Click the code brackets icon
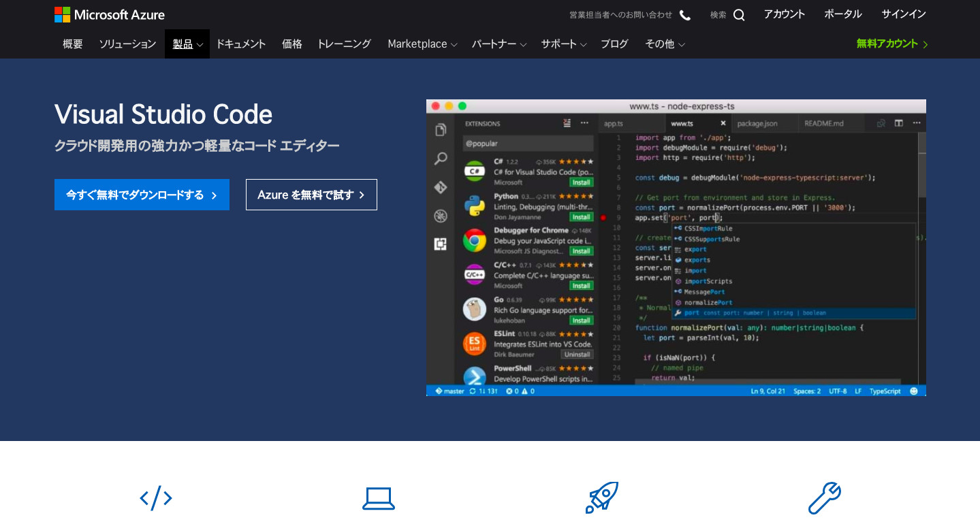980x522 pixels. 156,498
